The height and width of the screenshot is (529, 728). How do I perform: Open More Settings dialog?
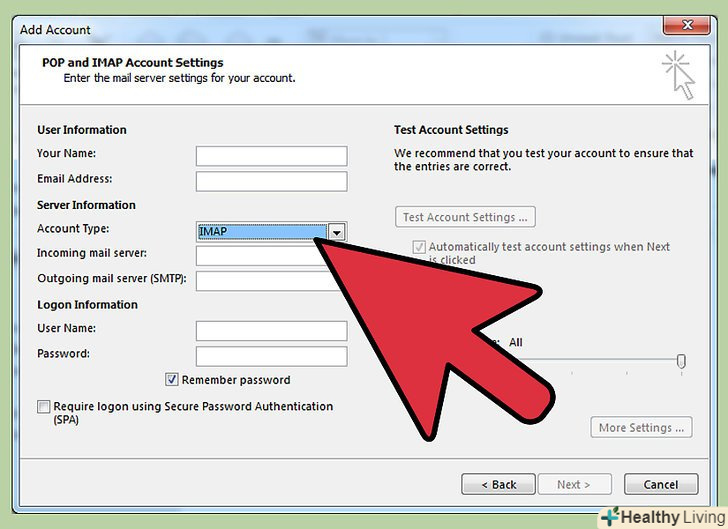(641, 427)
